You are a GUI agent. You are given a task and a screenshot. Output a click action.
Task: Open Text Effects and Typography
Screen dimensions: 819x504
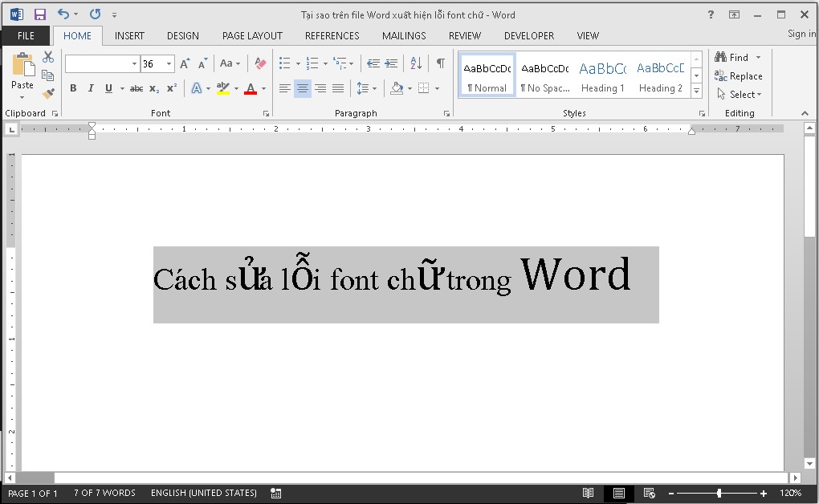pyautogui.click(x=197, y=88)
